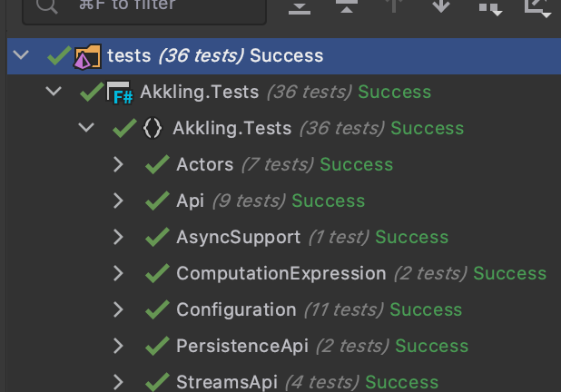The height and width of the screenshot is (392, 561).
Task: Collapse the root tests node
Action: (21, 55)
